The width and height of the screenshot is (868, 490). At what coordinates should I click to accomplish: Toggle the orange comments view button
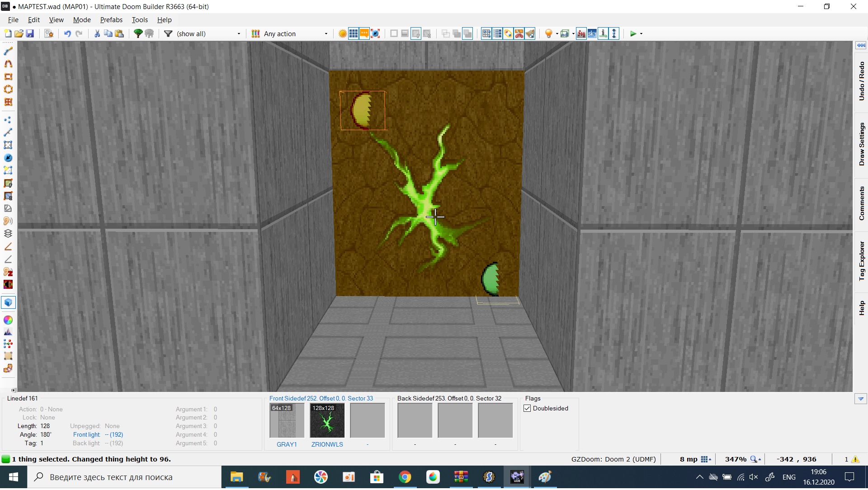click(x=364, y=34)
